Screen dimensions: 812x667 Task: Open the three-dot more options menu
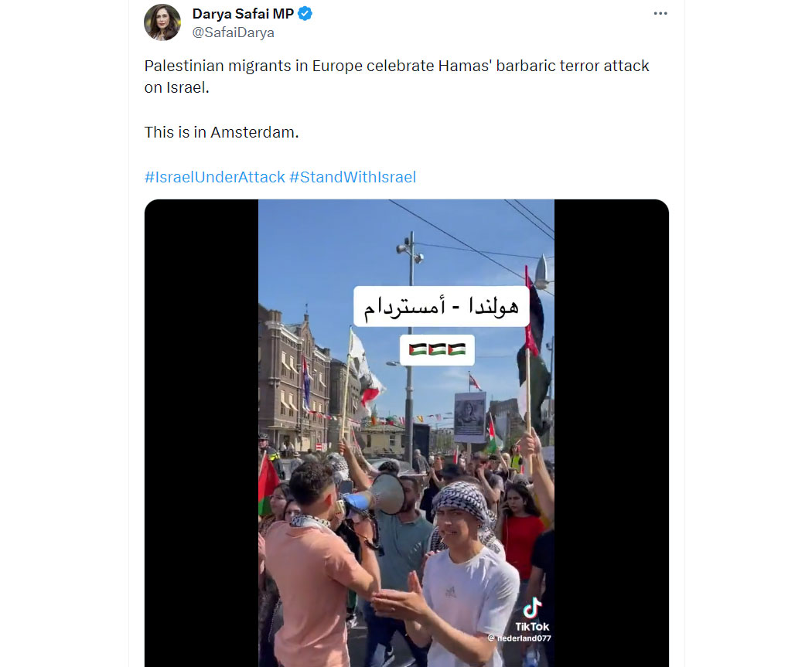[x=660, y=13]
